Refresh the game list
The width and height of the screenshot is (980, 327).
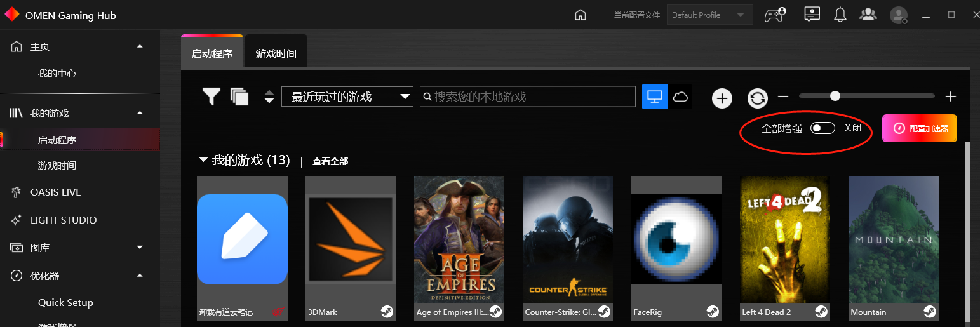757,98
